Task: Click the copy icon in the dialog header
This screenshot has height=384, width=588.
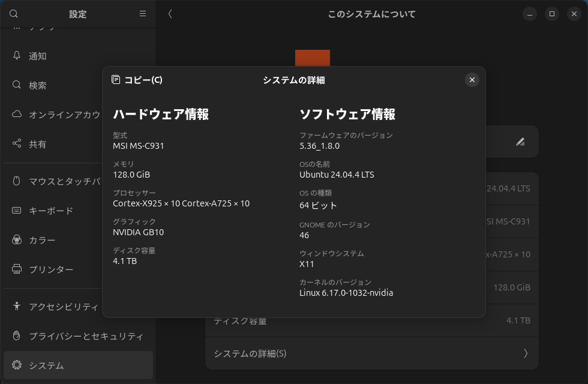Action: click(116, 79)
